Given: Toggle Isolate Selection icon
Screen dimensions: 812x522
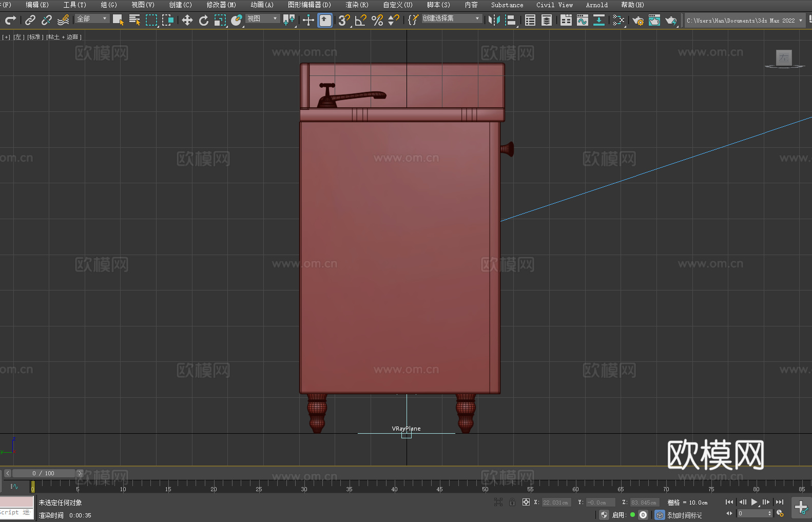Looking at the screenshot, I should [498, 502].
